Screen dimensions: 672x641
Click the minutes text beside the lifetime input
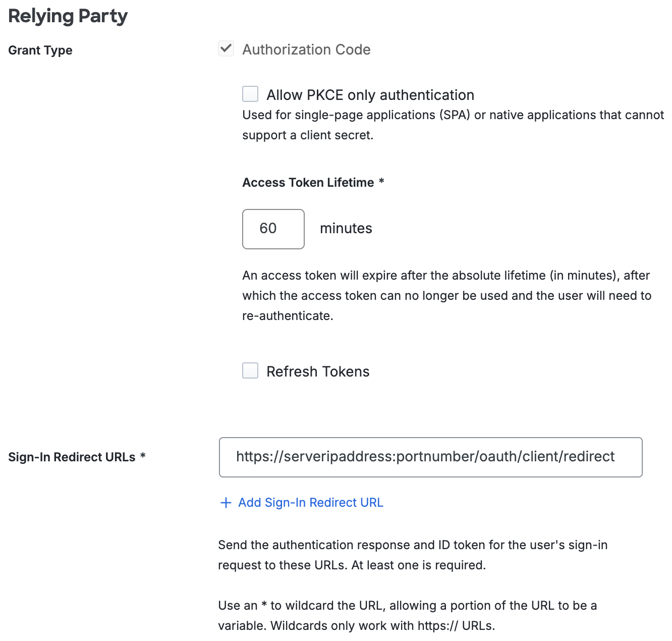point(346,228)
